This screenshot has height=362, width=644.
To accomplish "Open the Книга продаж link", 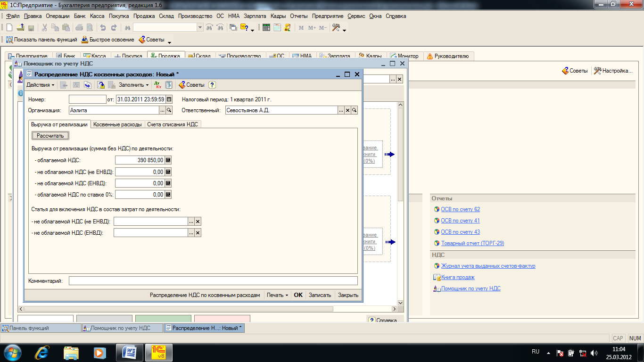I will click(x=458, y=277).
